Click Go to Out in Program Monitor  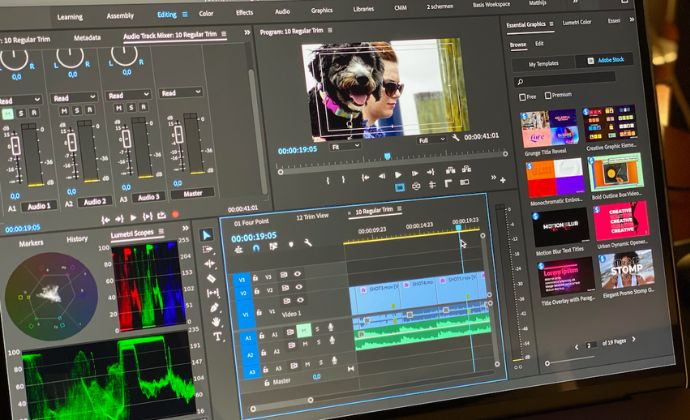[431, 172]
